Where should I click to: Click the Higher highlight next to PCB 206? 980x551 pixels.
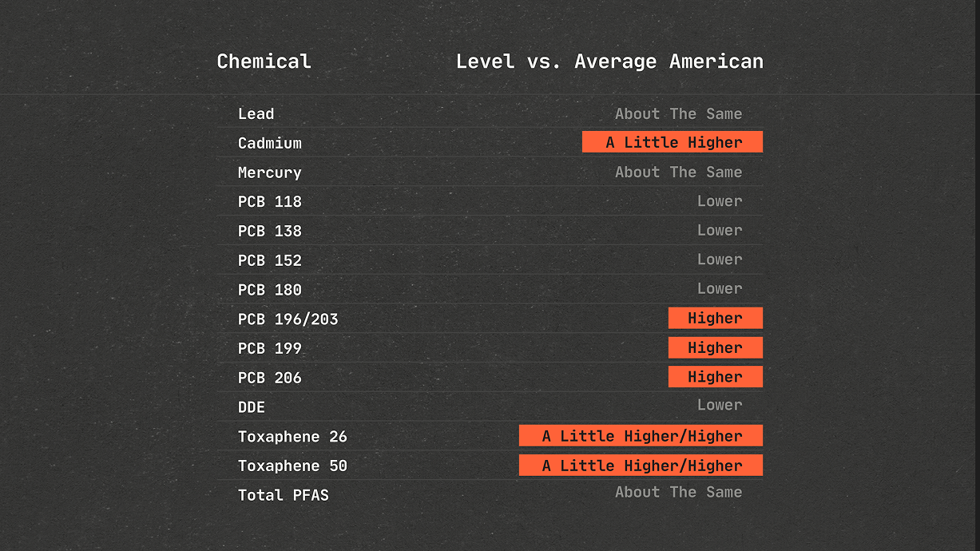[x=715, y=376]
